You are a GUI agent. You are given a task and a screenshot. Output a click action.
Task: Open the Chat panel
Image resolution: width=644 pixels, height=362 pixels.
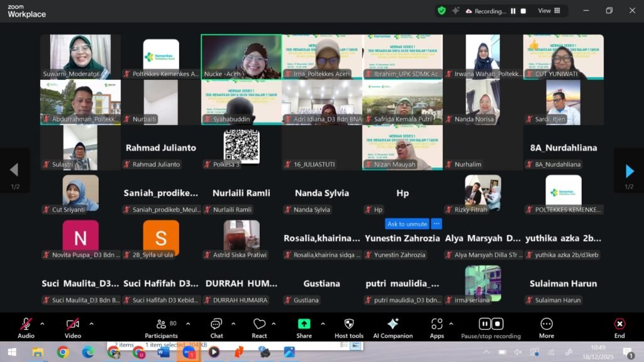216,325
